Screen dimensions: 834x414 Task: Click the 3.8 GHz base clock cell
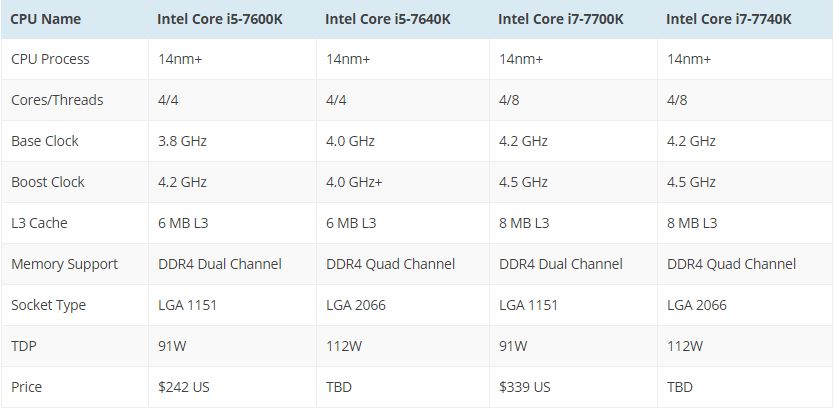pyautogui.click(x=182, y=141)
